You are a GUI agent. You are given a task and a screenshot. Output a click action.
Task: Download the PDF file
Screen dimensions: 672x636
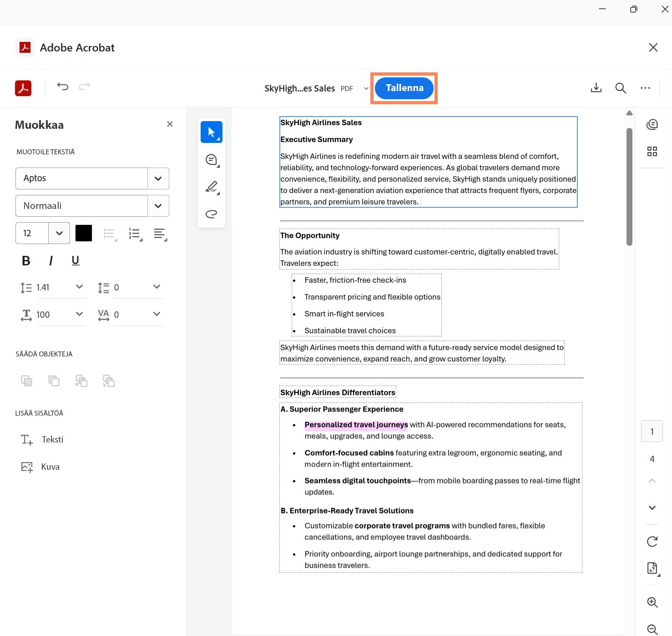(x=596, y=88)
